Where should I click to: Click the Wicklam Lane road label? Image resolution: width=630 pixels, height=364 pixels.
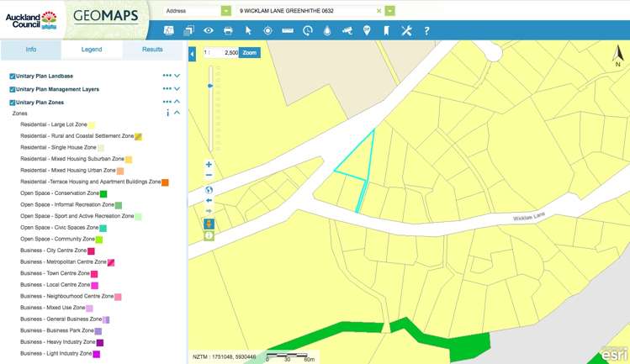pos(529,217)
